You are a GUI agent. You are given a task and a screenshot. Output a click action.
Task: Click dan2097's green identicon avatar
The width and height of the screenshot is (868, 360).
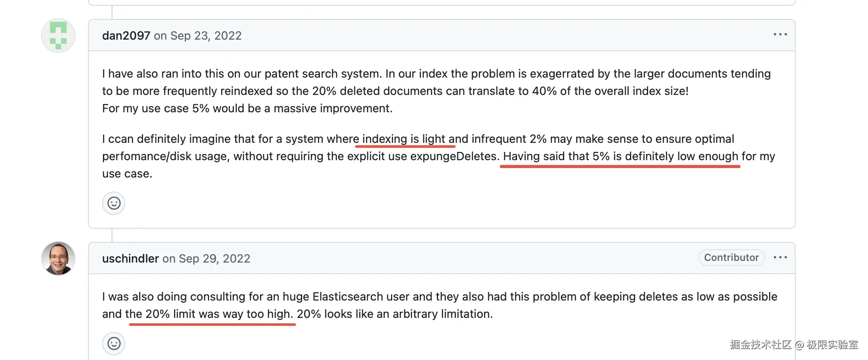click(x=58, y=36)
